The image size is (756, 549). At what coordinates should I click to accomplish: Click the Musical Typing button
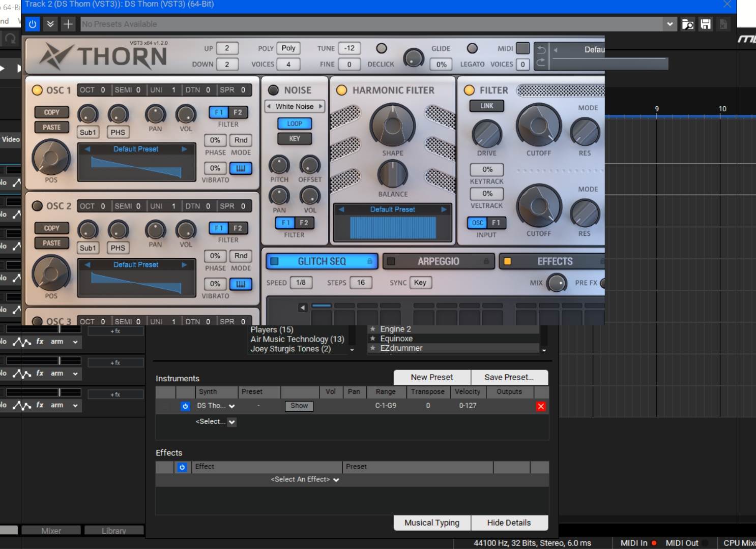[432, 523]
